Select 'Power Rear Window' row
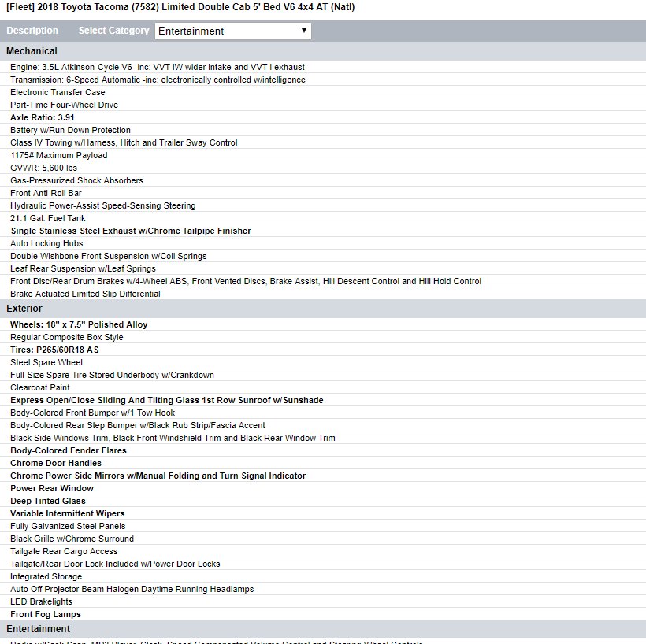 point(323,488)
